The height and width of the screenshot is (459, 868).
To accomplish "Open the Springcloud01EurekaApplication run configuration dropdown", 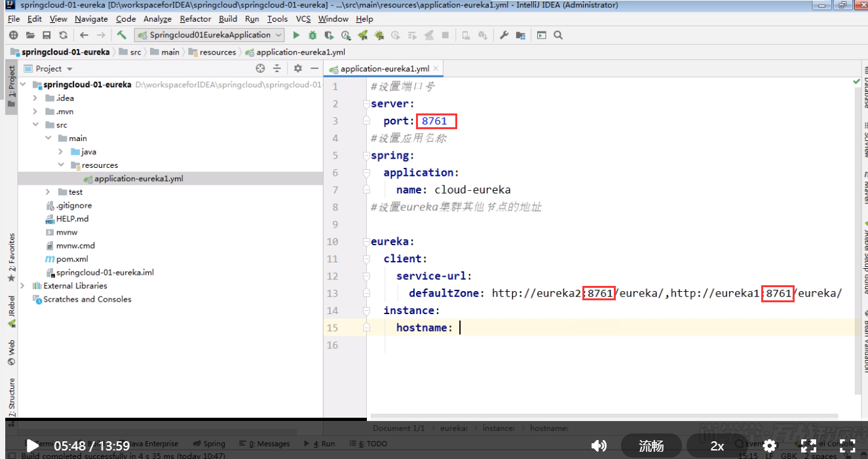I will coord(210,35).
